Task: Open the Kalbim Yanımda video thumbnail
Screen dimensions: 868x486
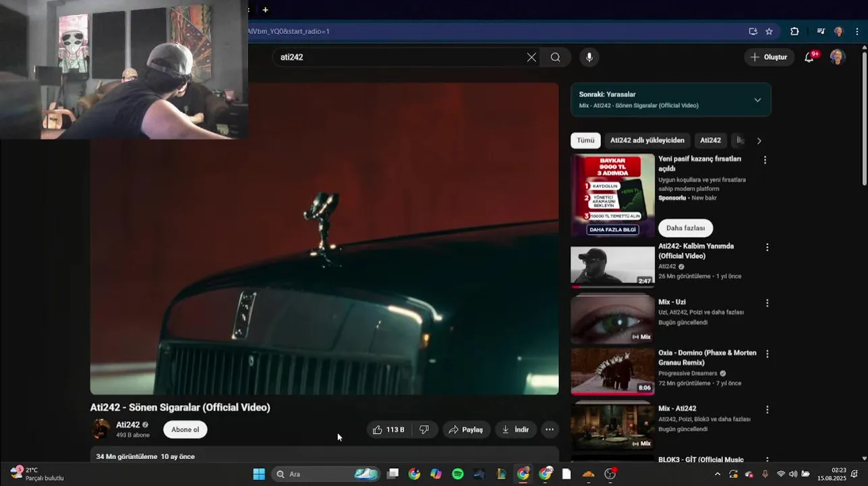Action: 612,267
